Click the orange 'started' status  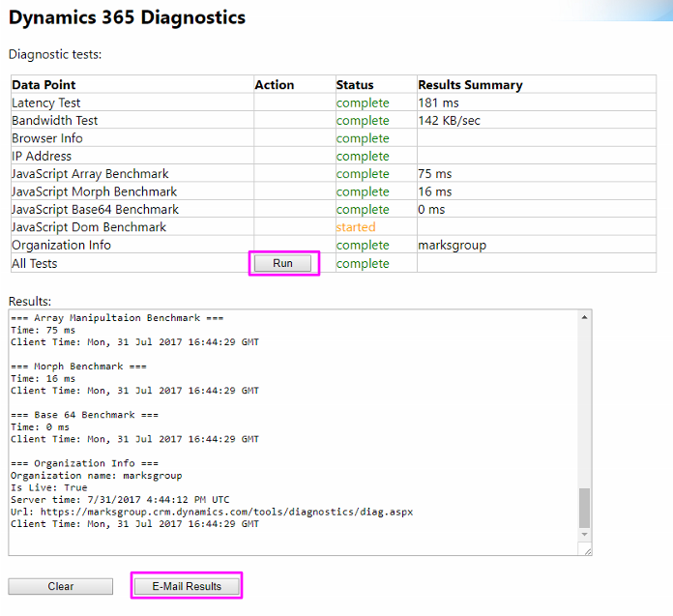point(356,227)
